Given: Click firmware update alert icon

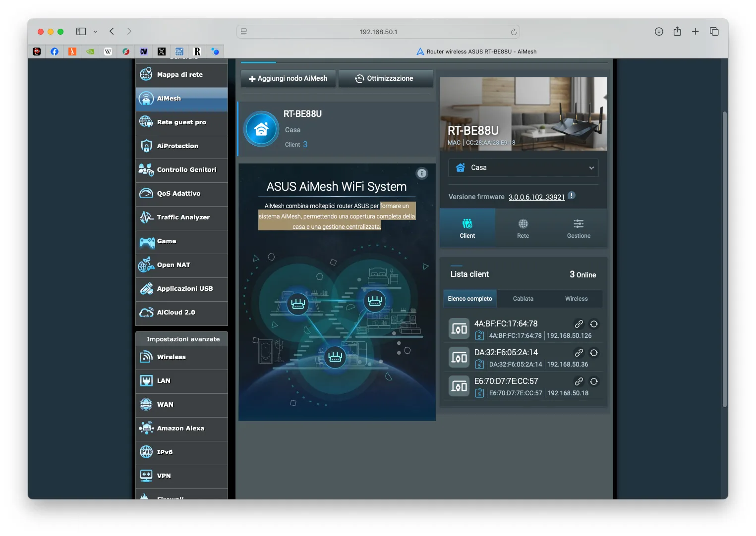Looking at the screenshot, I should pos(572,196).
